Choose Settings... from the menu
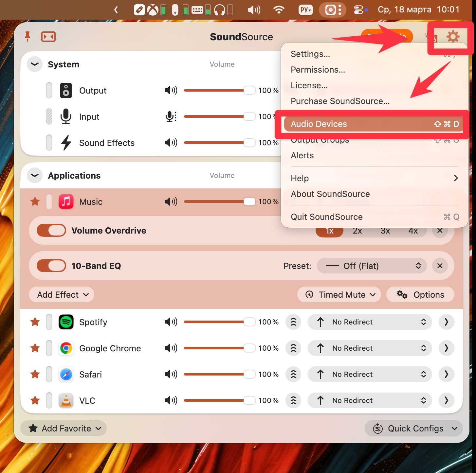Image resolution: width=476 pixels, height=473 pixels. pyautogui.click(x=374, y=54)
